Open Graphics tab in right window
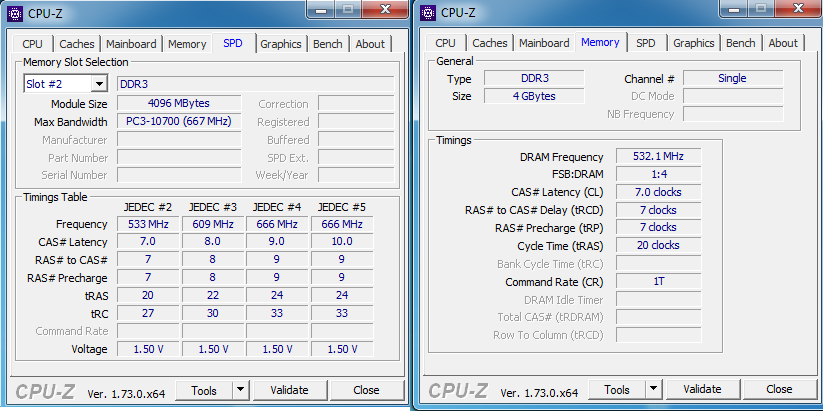The height and width of the screenshot is (412, 823). pos(694,43)
